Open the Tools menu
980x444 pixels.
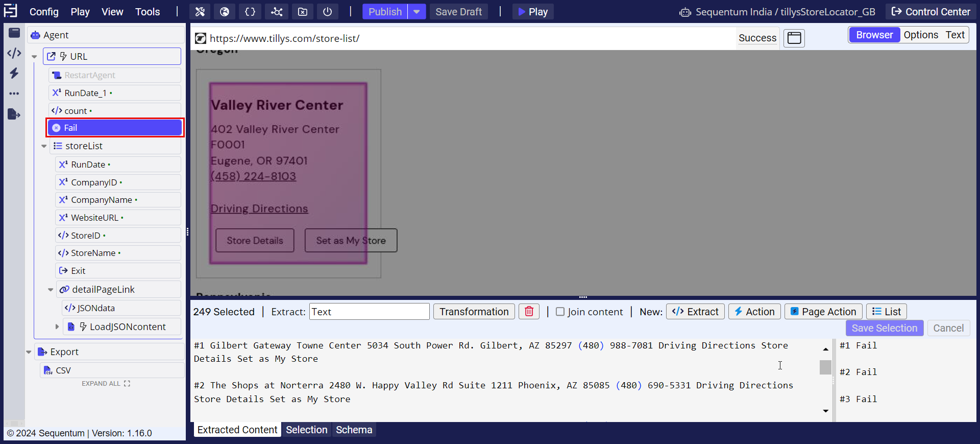[148, 12]
